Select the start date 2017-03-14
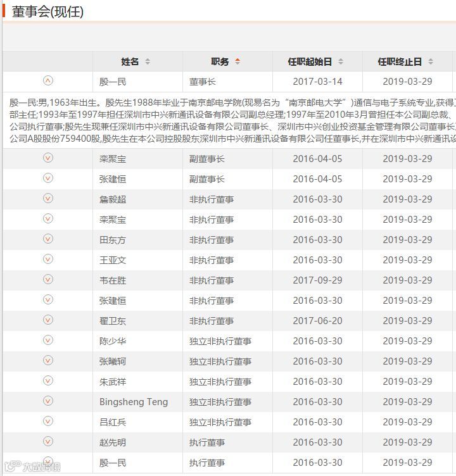 [x=317, y=82]
